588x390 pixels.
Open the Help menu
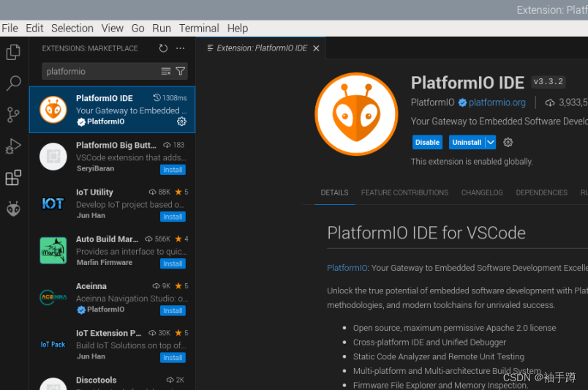coord(238,28)
